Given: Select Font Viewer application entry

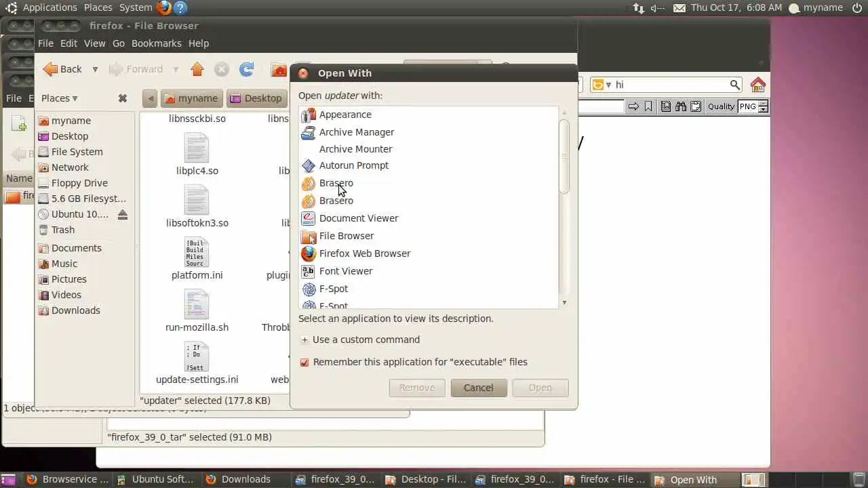Looking at the screenshot, I should tap(429, 271).
